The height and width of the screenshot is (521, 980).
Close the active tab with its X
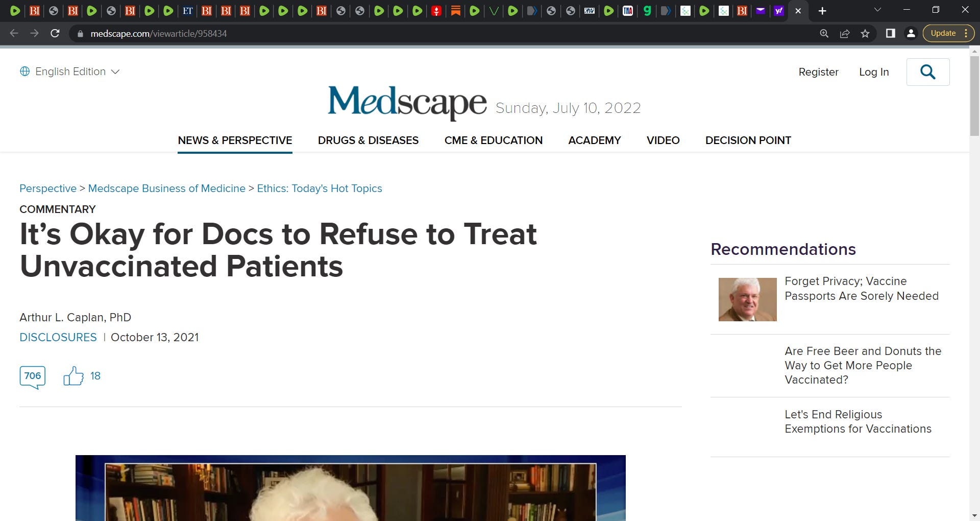point(798,11)
